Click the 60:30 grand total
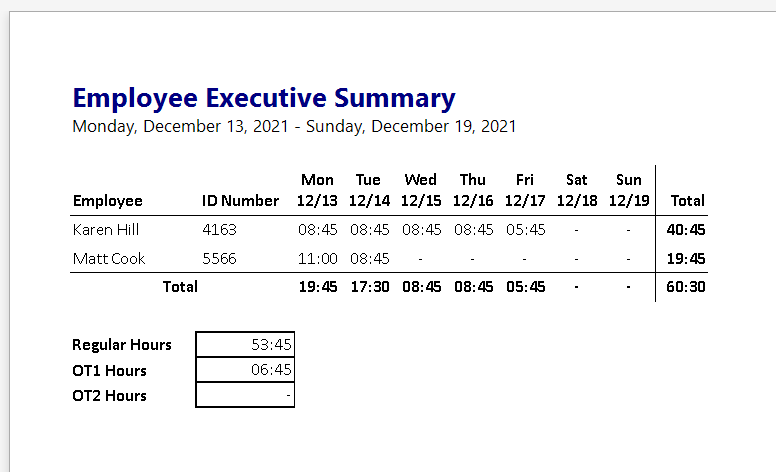This screenshot has width=776, height=472. (x=686, y=287)
